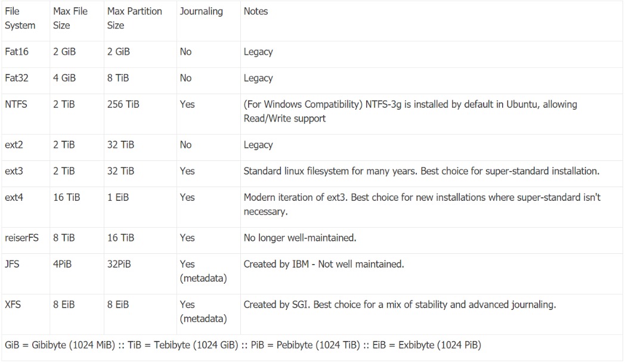
Task: Click the File System column header
Action: tap(20, 18)
